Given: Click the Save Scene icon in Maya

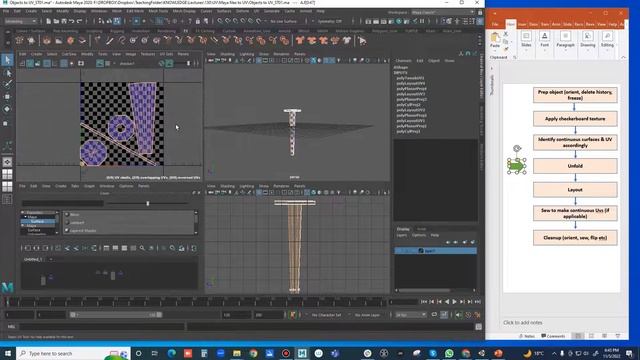Looking at the screenshot, I should (64, 21).
